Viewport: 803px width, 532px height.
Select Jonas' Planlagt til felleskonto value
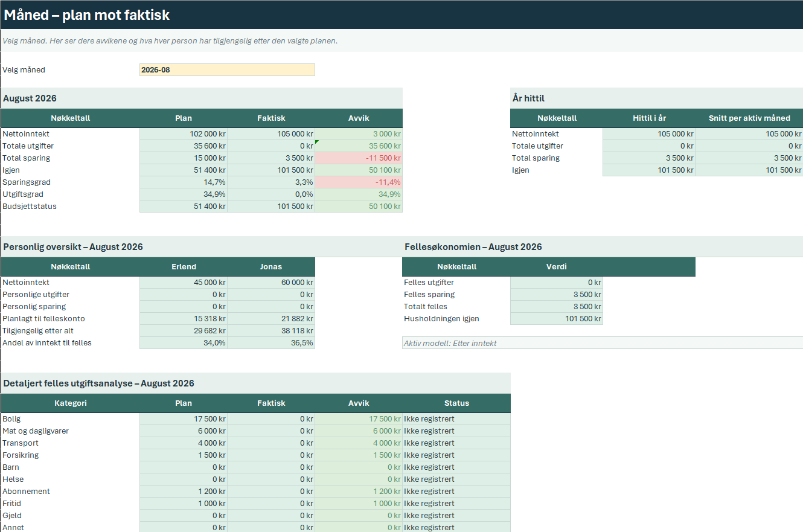click(x=271, y=319)
